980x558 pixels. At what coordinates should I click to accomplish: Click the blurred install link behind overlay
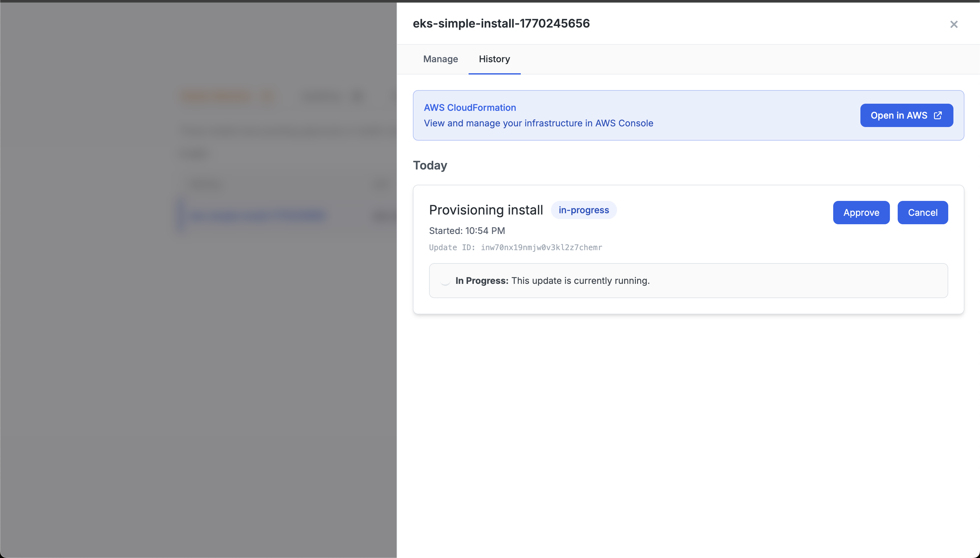[258, 215]
